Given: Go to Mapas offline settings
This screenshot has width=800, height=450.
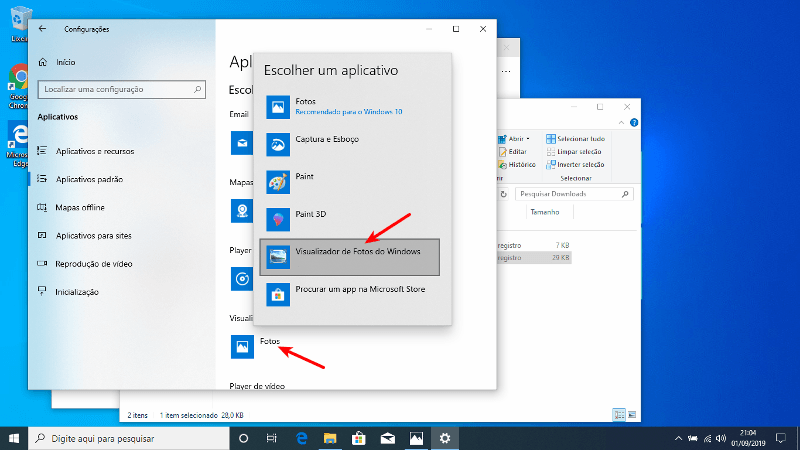Looking at the screenshot, I should [x=80, y=207].
